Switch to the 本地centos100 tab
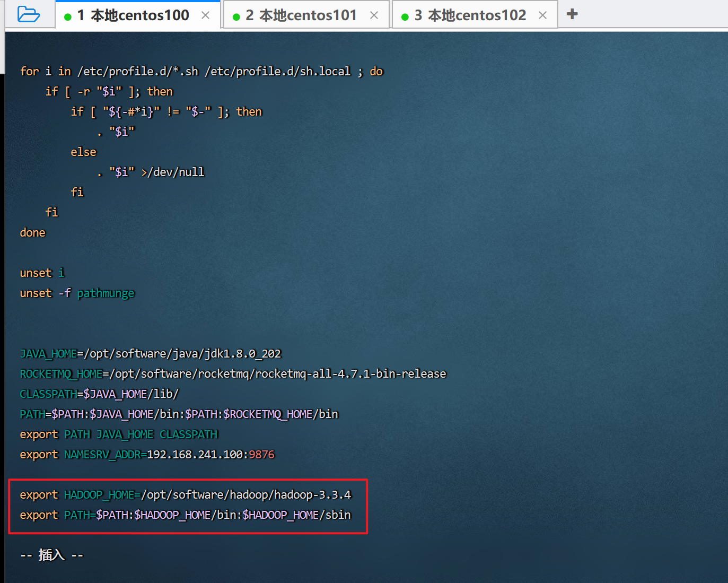728x583 pixels. click(x=138, y=15)
